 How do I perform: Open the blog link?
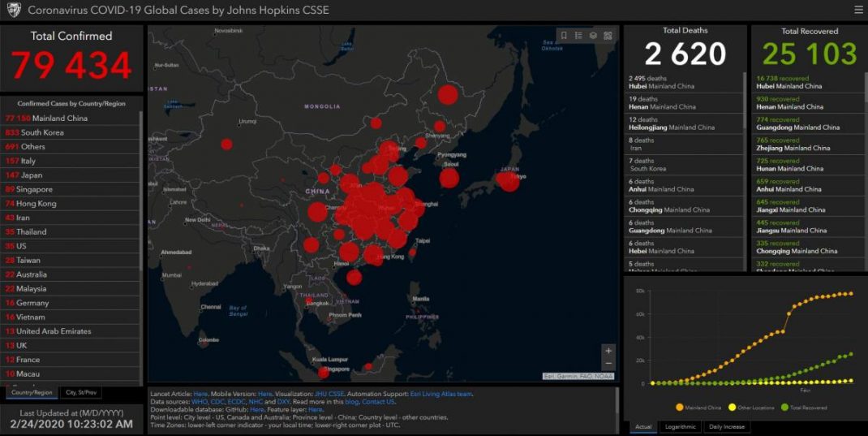353,402
